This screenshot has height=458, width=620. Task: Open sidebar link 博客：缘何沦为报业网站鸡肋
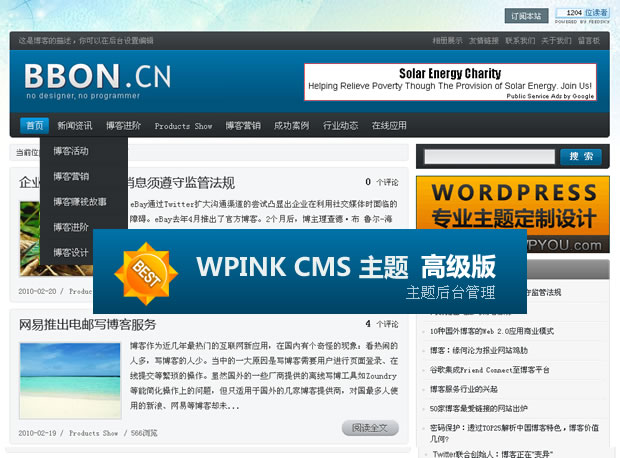(479, 351)
